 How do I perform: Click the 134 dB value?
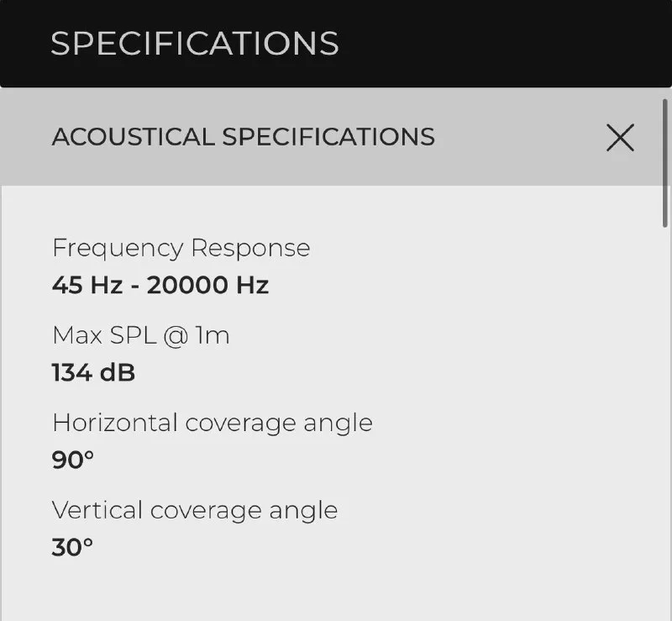coord(93,372)
